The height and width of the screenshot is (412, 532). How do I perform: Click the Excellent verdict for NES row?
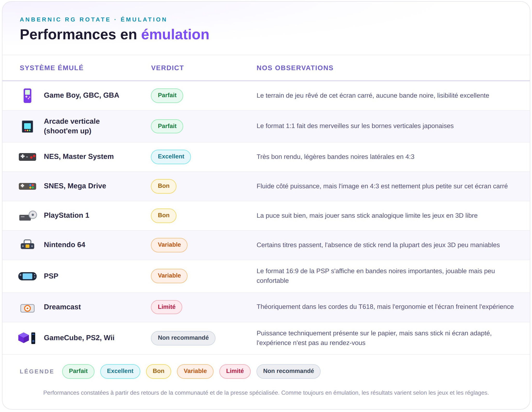point(171,157)
